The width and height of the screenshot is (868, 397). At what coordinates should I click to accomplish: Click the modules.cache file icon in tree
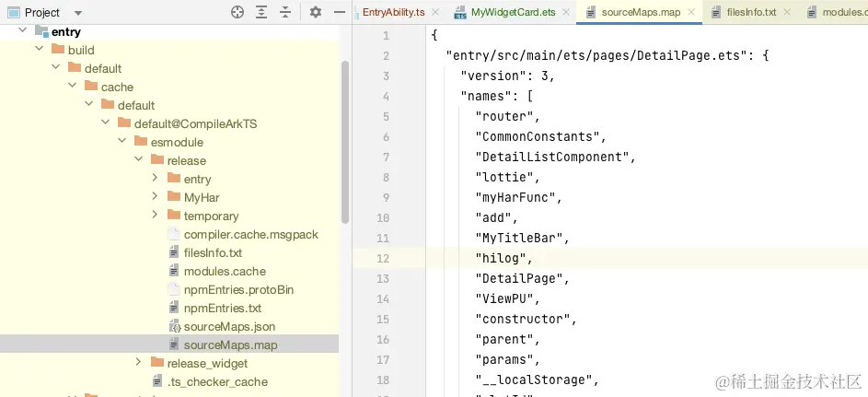pyautogui.click(x=174, y=271)
